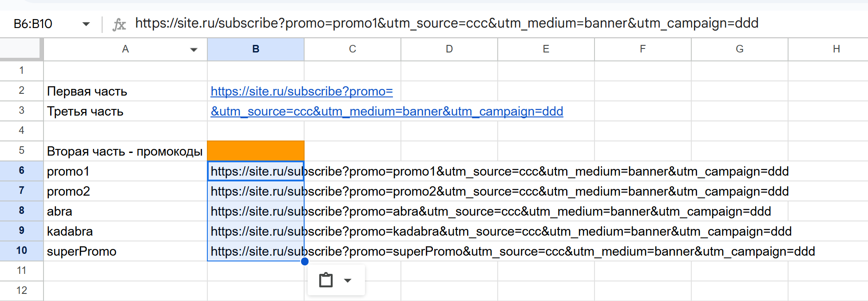Click the select-all corner box

(x=21, y=49)
